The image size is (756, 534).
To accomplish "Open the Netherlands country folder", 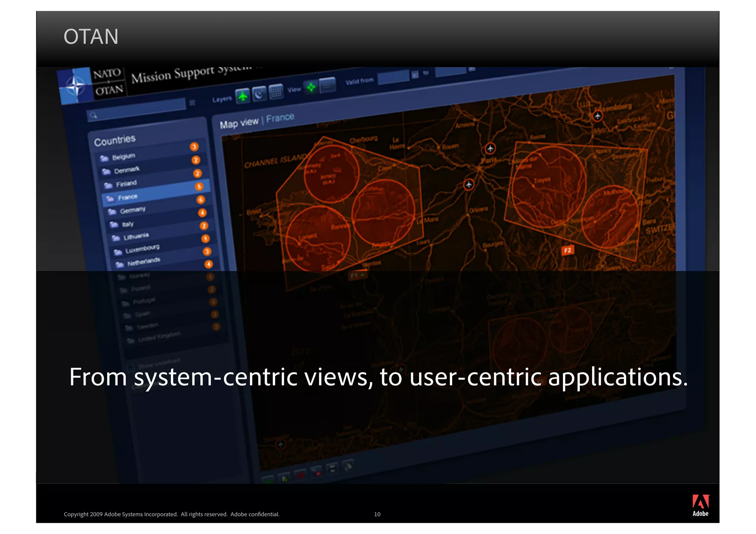I will (x=143, y=262).
